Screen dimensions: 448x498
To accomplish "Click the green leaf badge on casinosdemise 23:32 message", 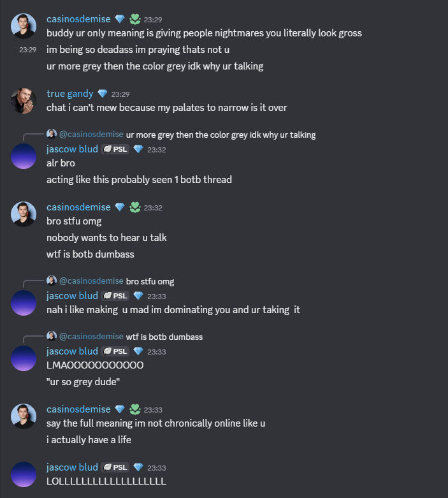I will [135, 207].
